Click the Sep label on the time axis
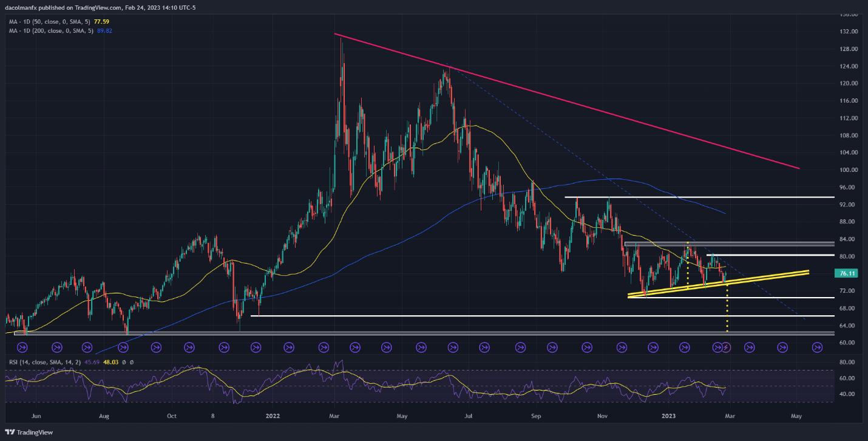The image size is (868, 441). (536, 416)
